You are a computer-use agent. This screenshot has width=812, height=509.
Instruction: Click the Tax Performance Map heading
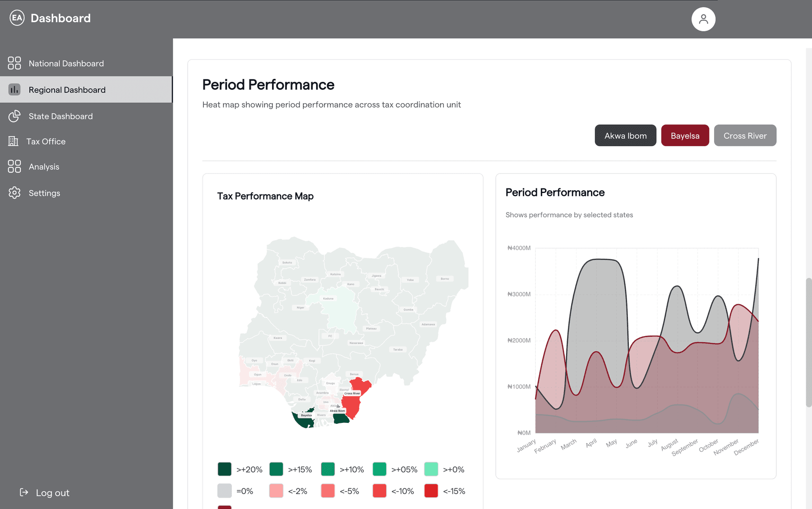pos(265,196)
